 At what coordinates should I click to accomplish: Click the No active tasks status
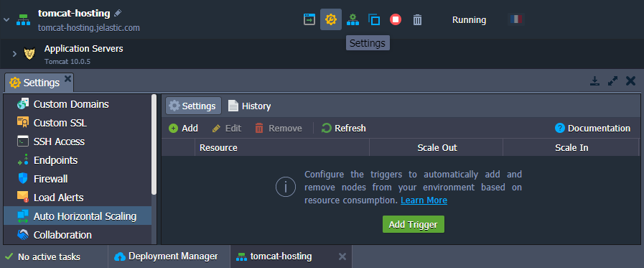click(42, 257)
